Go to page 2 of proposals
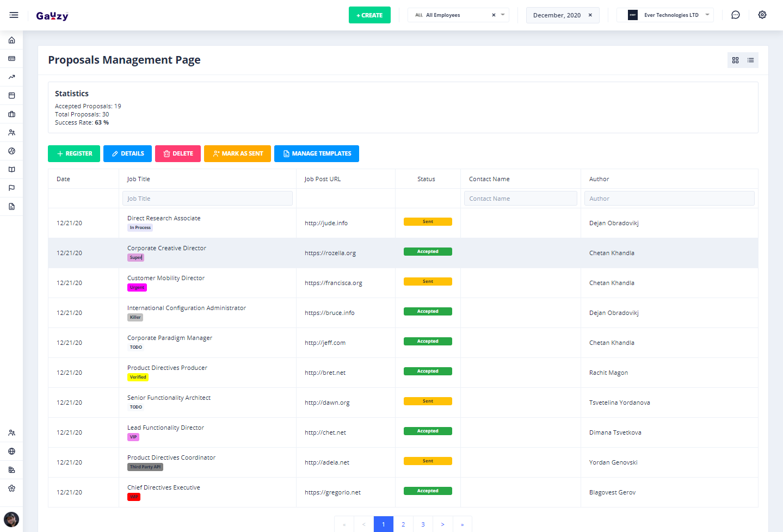Viewport: 783px width, 532px height. tap(403, 524)
